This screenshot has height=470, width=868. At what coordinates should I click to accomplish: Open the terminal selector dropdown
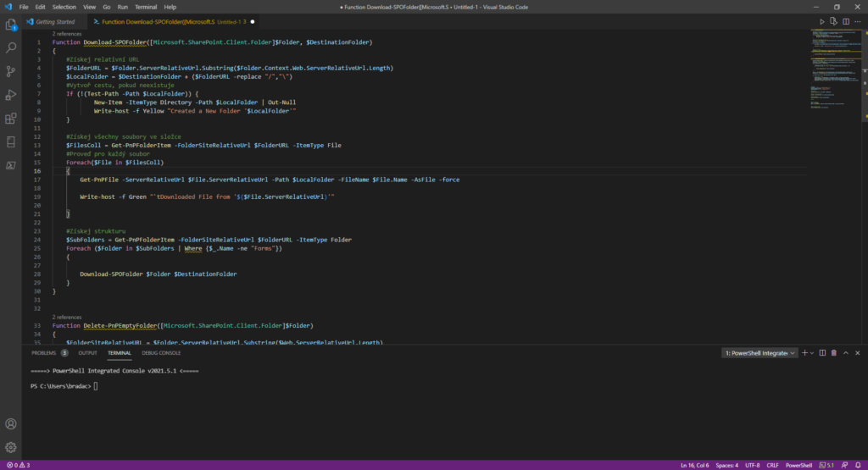759,353
